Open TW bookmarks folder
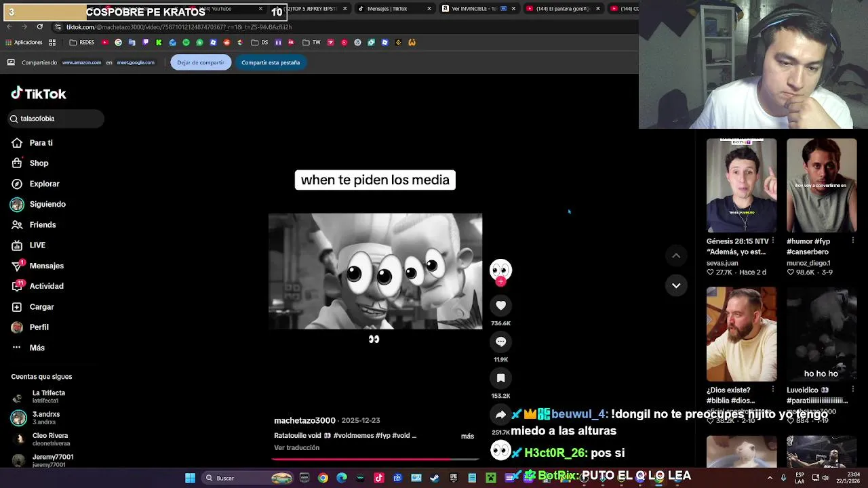This screenshot has height=488, width=868. tap(311, 42)
